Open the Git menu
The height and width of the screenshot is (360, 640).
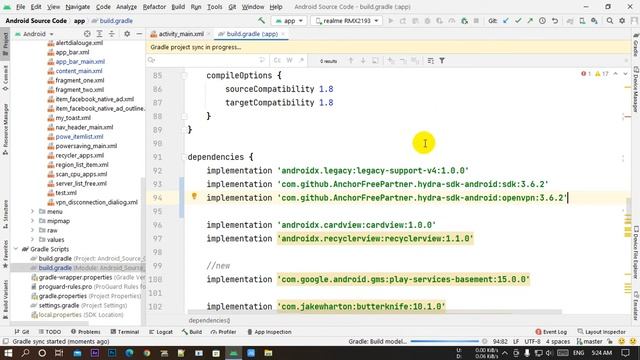232,7
